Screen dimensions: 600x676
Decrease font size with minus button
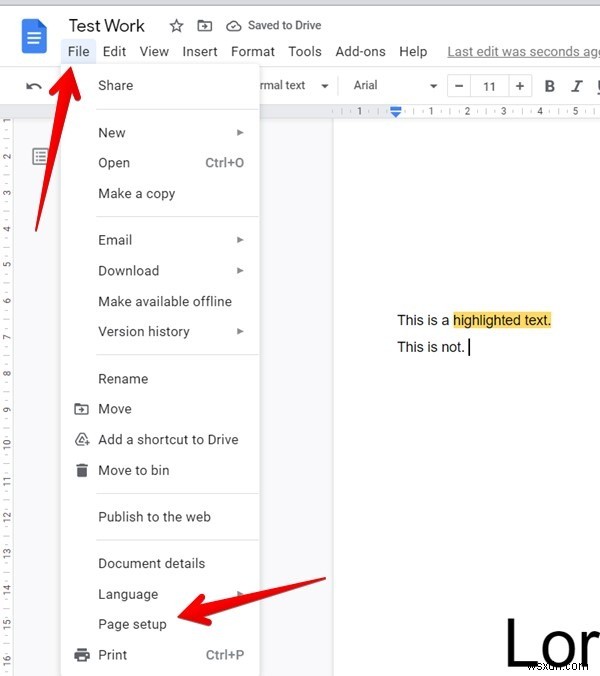[x=459, y=86]
